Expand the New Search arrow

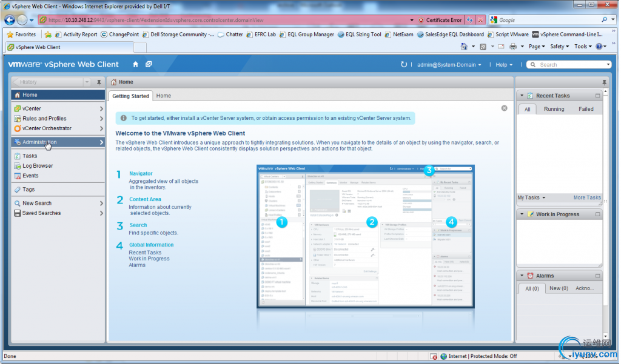pos(101,203)
